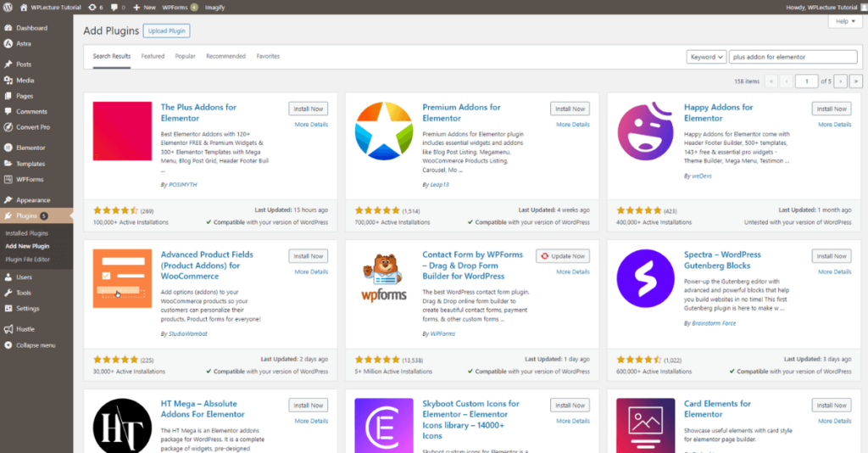Install Skyboot Custom Icons for Elementor
The image size is (868, 453).
[x=570, y=405]
